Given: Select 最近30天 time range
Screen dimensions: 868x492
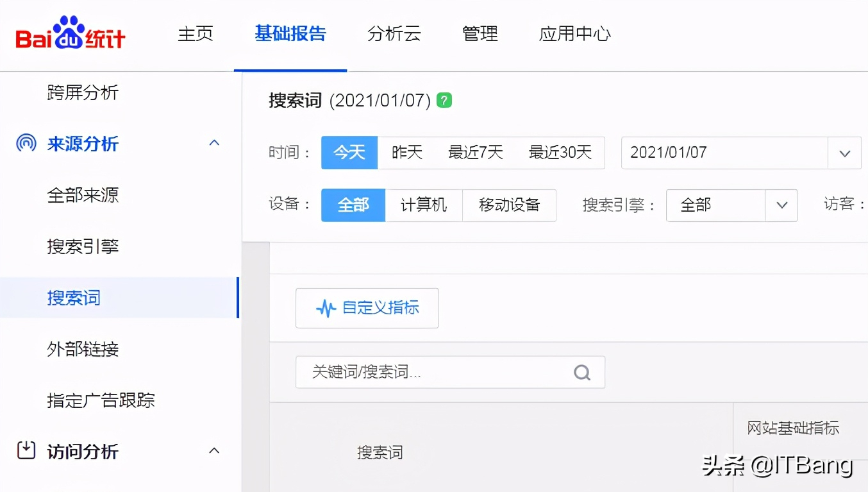Looking at the screenshot, I should click(560, 153).
